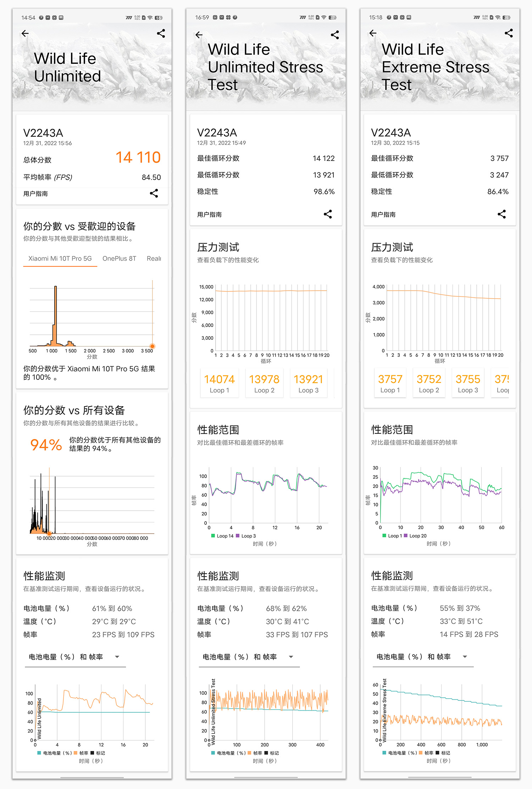Tap lowest loop score 3 247

coord(499,175)
